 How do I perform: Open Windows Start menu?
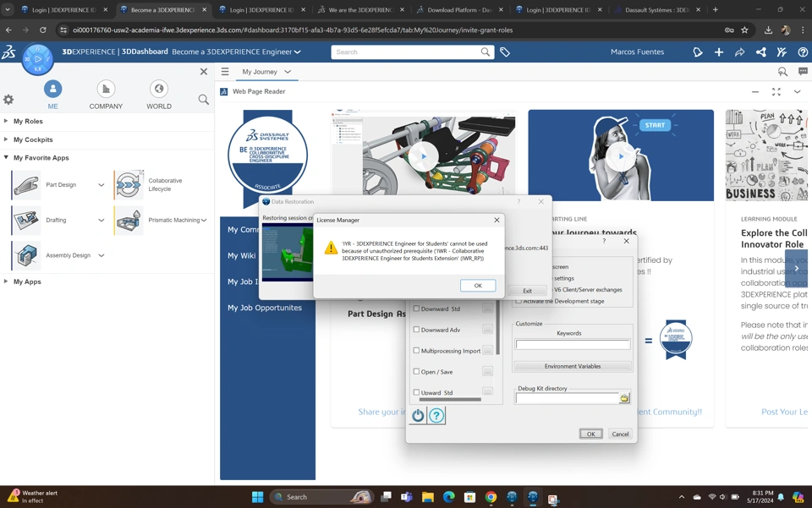click(x=257, y=497)
